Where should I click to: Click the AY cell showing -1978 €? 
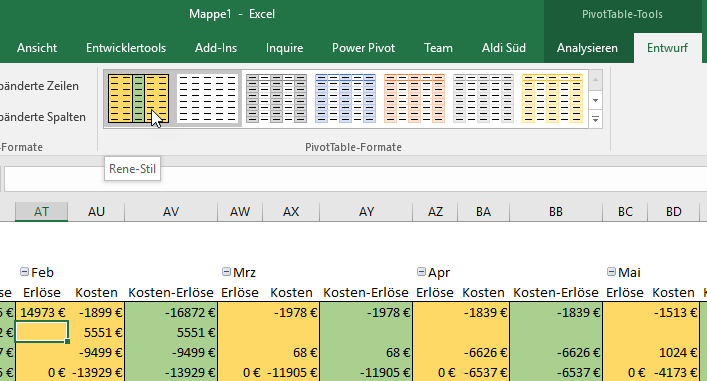coord(366,312)
